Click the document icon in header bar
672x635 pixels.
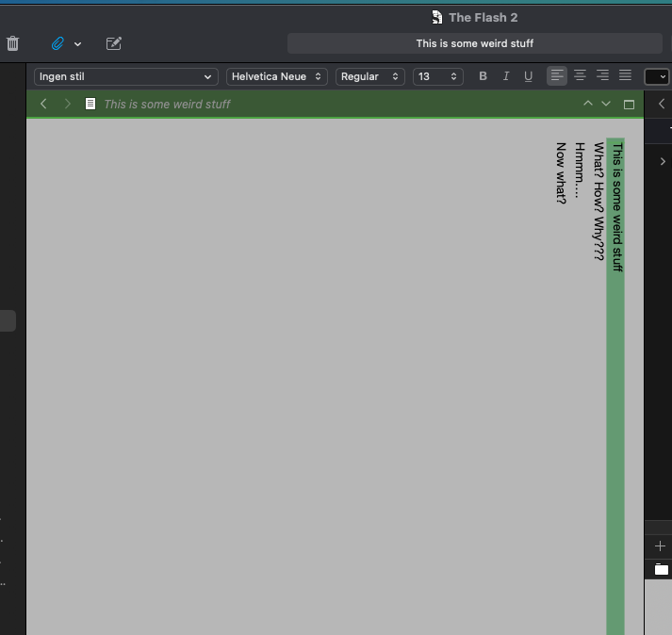click(90, 104)
